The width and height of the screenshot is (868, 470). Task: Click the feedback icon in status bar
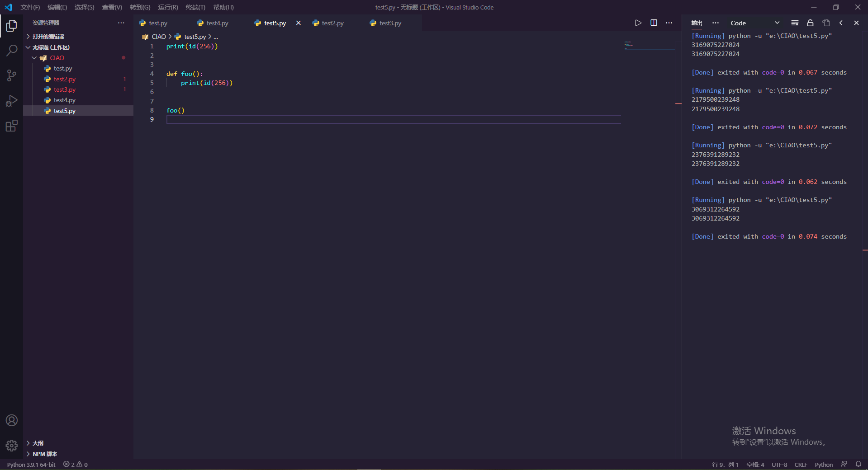click(x=844, y=465)
